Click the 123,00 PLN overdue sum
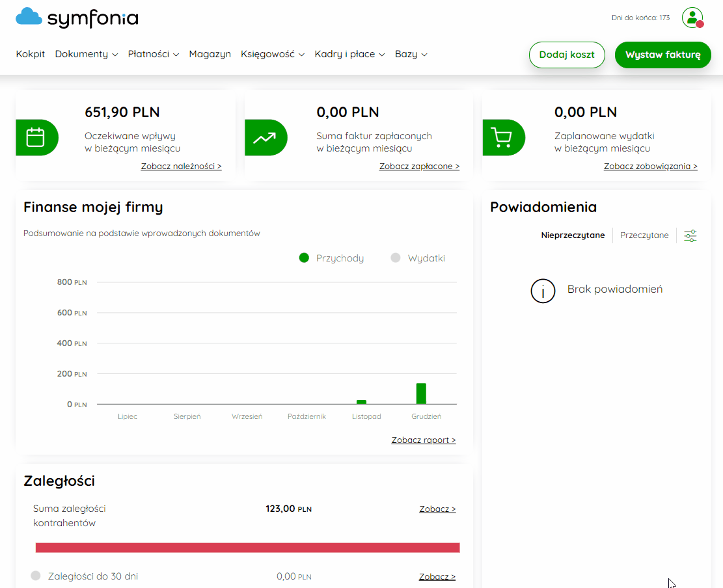The height and width of the screenshot is (588, 723). click(x=289, y=509)
